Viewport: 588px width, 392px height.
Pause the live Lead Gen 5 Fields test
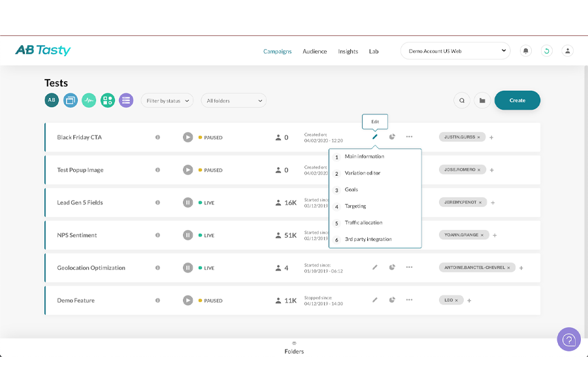pyautogui.click(x=188, y=203)
